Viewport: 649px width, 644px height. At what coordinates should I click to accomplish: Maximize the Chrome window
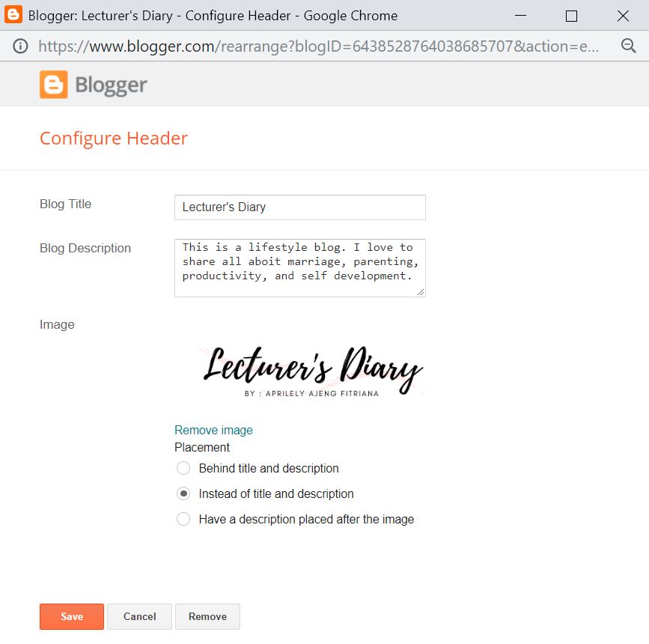coord(571,16)
